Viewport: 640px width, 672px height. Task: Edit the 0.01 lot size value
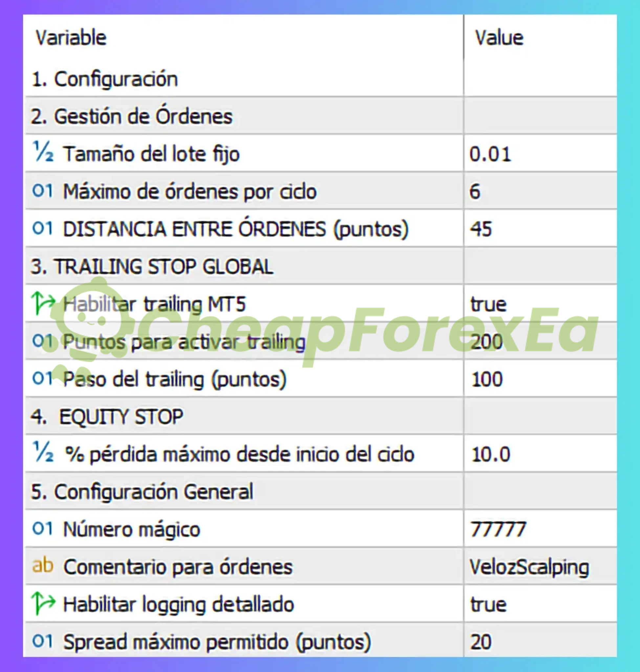click(x=541, y=154)
